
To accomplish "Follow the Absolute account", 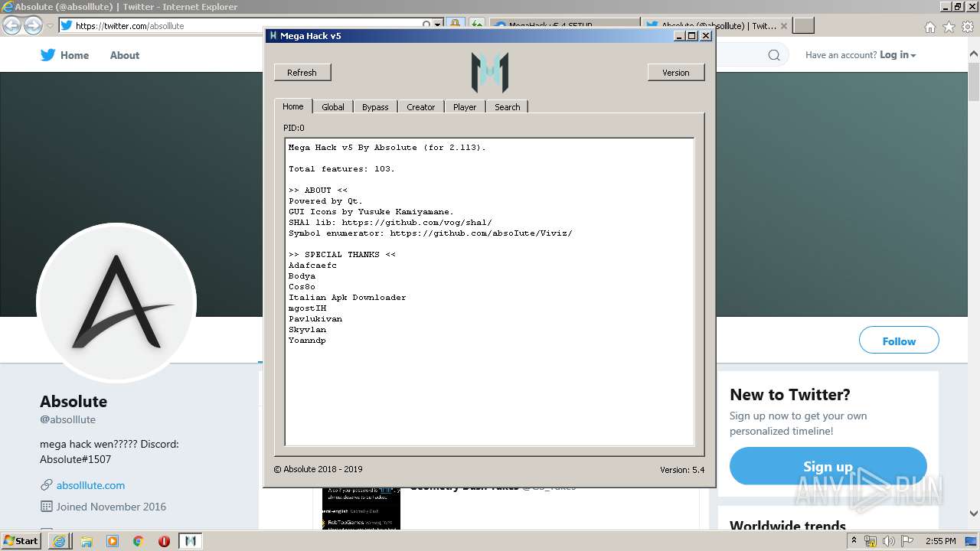I will tap(899, 341).
